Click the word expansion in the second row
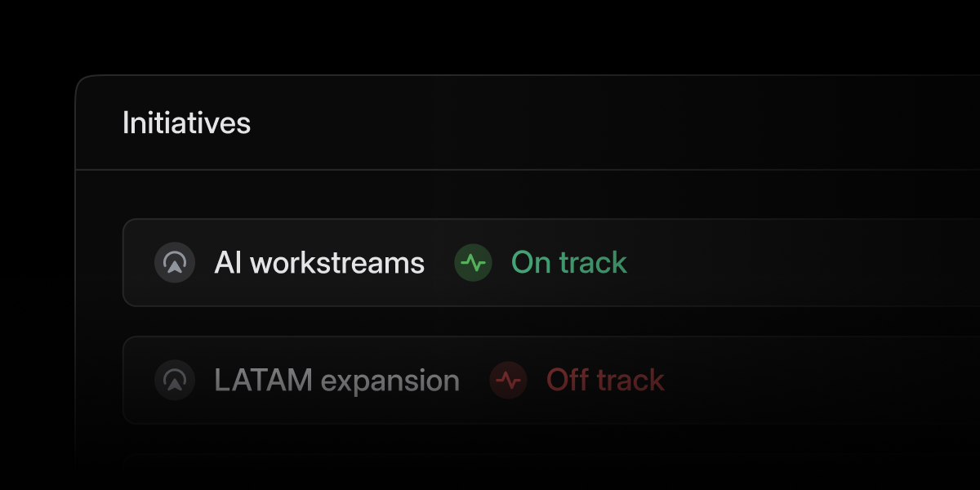 click(x=390, y=381)
